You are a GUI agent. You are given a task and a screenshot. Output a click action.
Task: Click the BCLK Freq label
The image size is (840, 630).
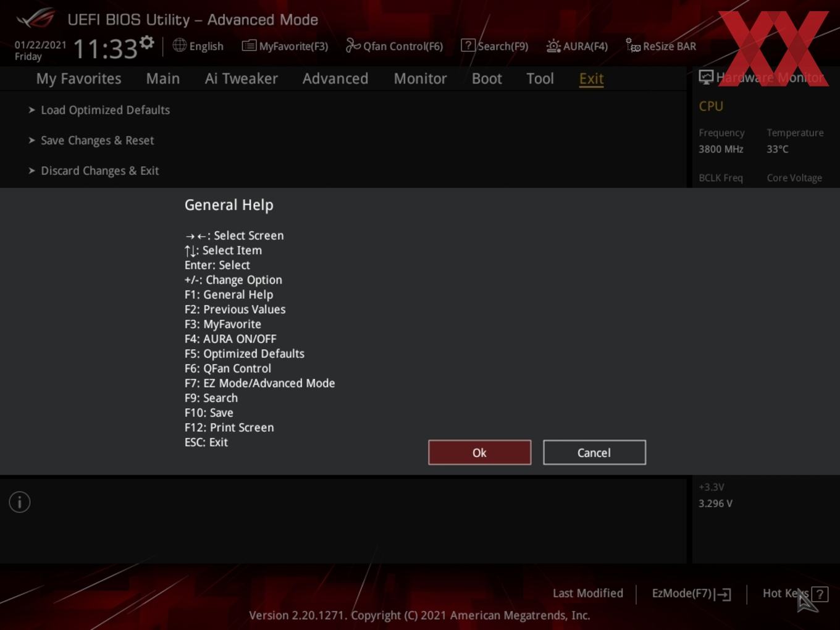(x=720, y=178)
